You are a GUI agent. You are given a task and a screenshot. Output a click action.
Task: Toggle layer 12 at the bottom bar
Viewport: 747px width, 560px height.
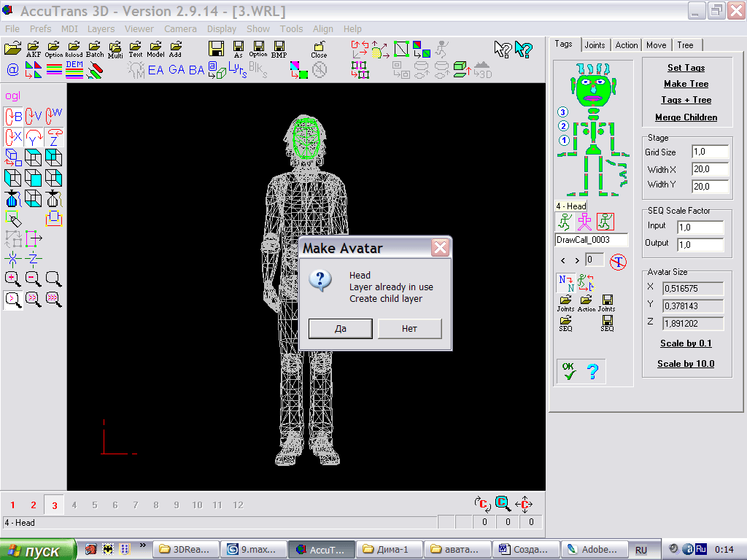click(x=239, y=505)
